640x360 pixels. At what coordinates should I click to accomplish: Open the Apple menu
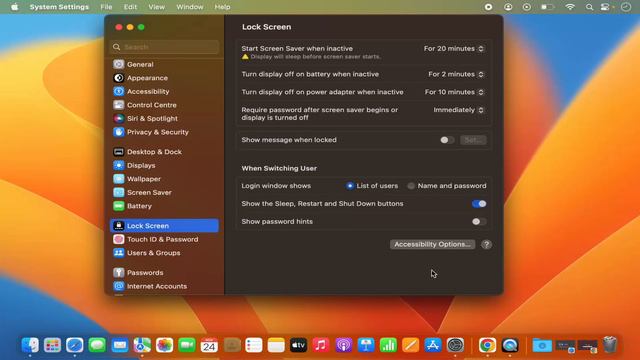click(15, 7)
